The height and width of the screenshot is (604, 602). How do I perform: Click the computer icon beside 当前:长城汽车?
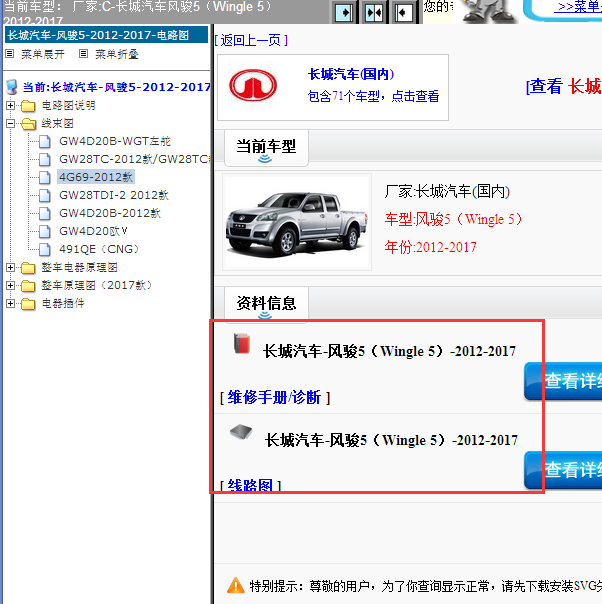12,87
